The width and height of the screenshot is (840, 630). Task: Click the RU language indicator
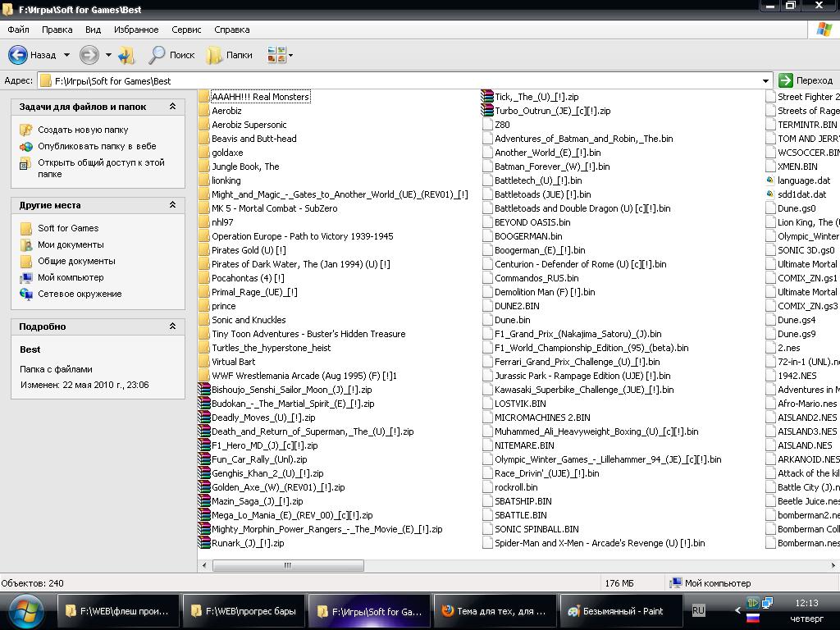tap(699, 610)
